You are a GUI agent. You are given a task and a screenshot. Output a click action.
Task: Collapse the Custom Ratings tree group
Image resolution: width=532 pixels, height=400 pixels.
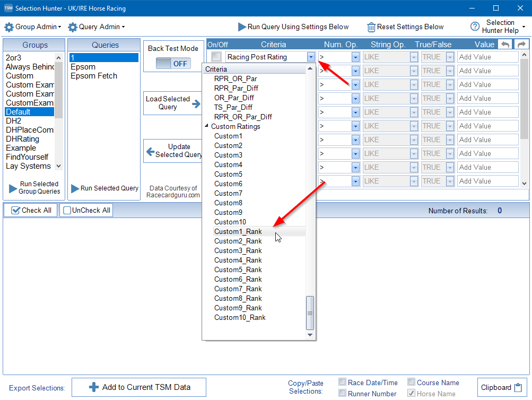tap(207, 126)
